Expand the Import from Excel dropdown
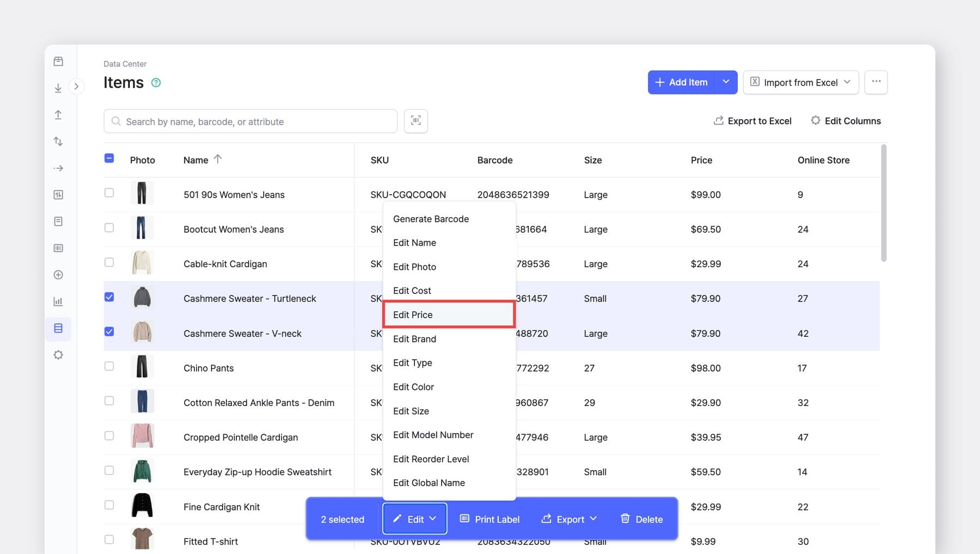 coord(847,82)
